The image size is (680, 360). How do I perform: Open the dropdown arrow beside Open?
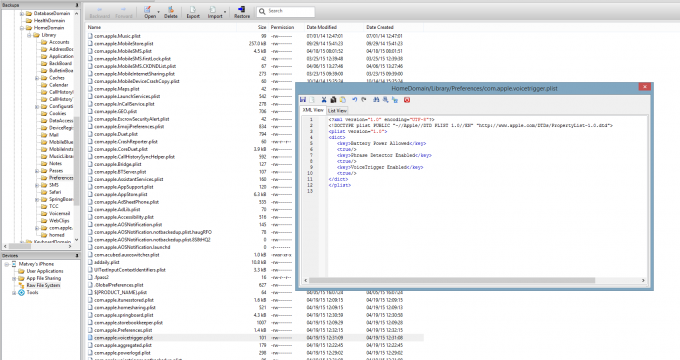click(158, 12)
